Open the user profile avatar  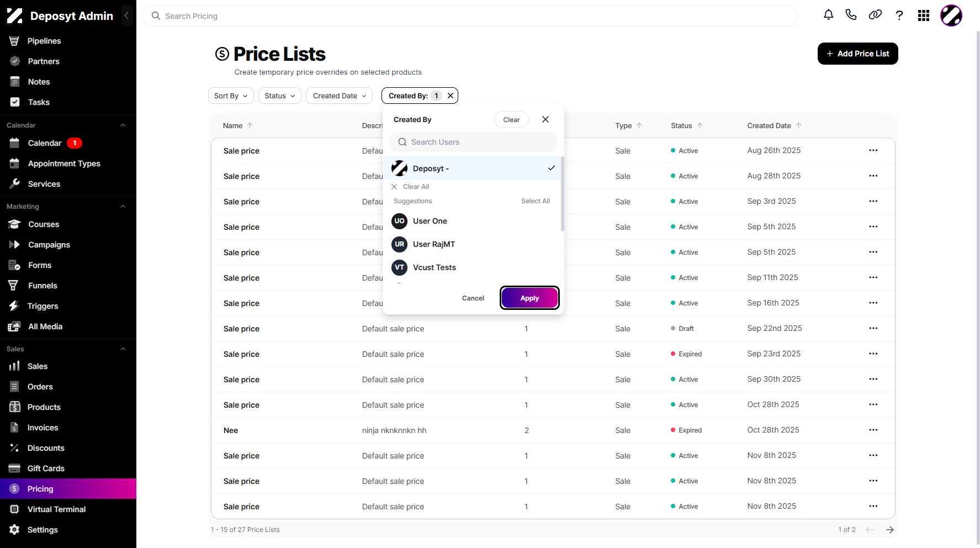tap(951, 15)
